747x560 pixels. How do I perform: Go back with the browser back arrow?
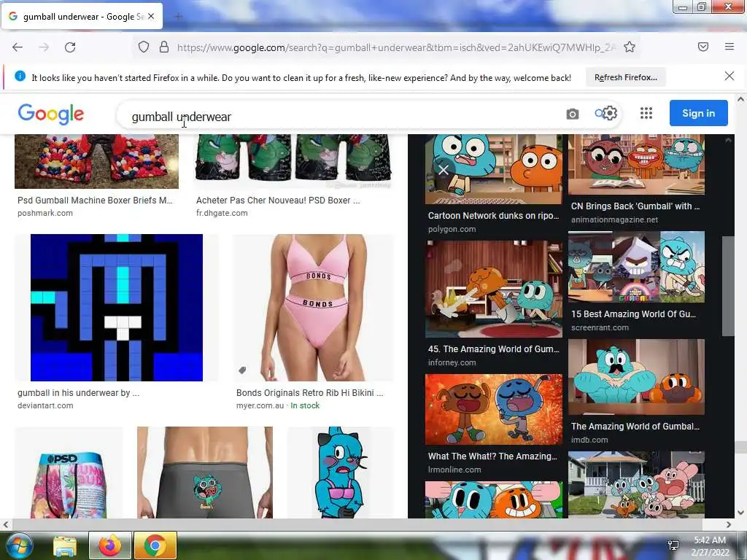click(x=18, y=47)
